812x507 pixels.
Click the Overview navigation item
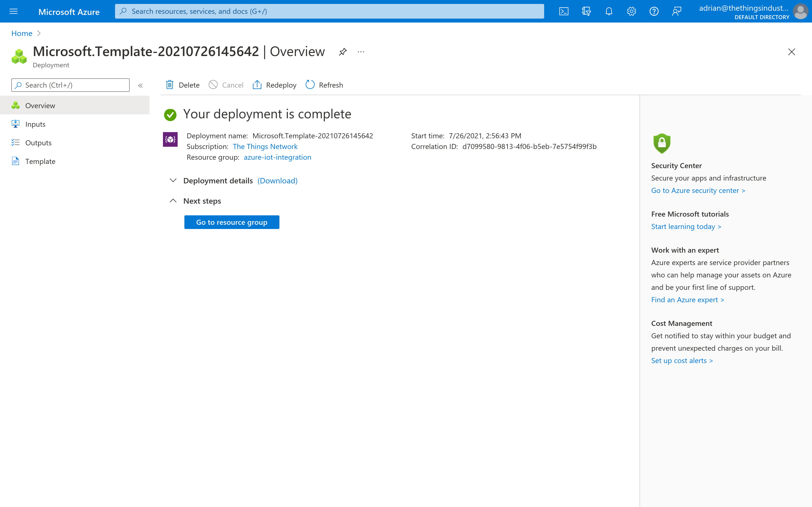pyautogui.click(x=40, y=105)
